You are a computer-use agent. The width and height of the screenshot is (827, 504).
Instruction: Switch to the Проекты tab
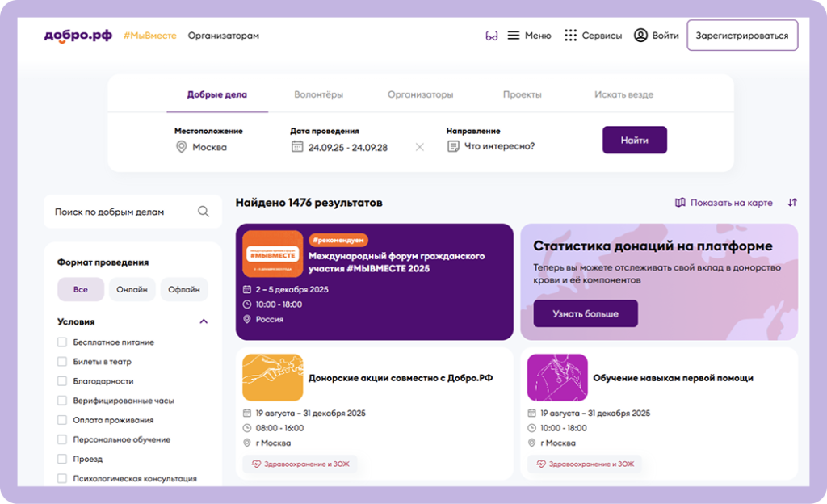(x=522, y=94)
